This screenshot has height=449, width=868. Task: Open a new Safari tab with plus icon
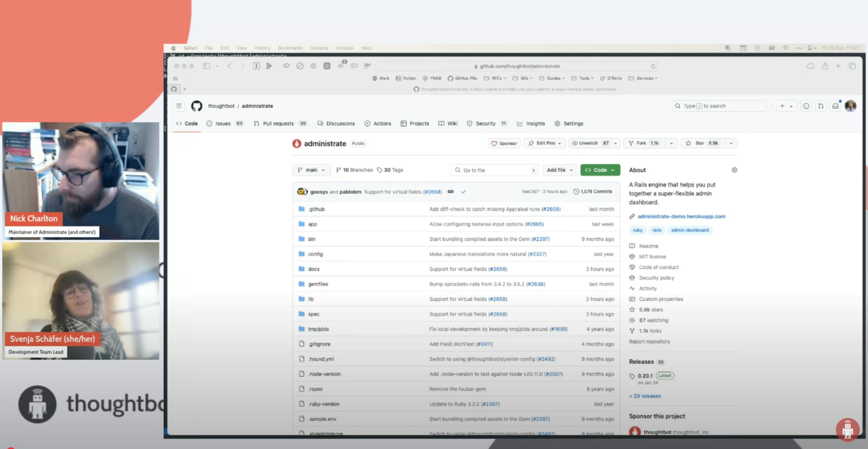pos(838,66)
